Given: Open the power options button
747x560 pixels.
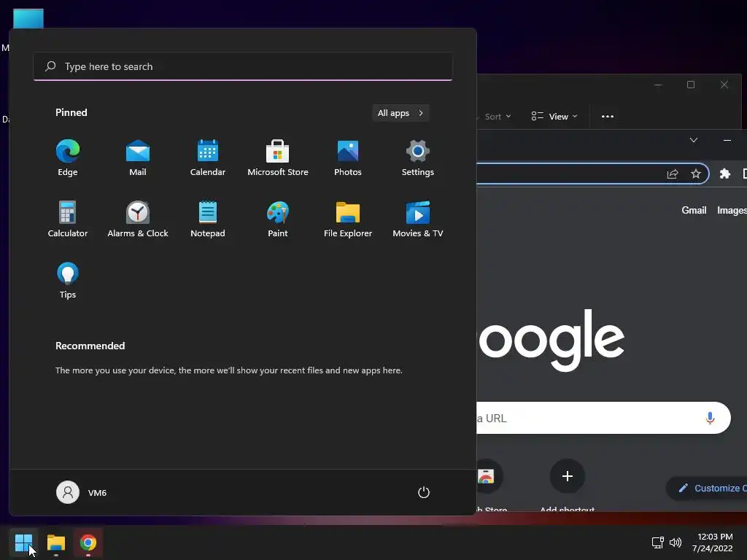Looking at the screenshot, I should (x=424, y=492).
